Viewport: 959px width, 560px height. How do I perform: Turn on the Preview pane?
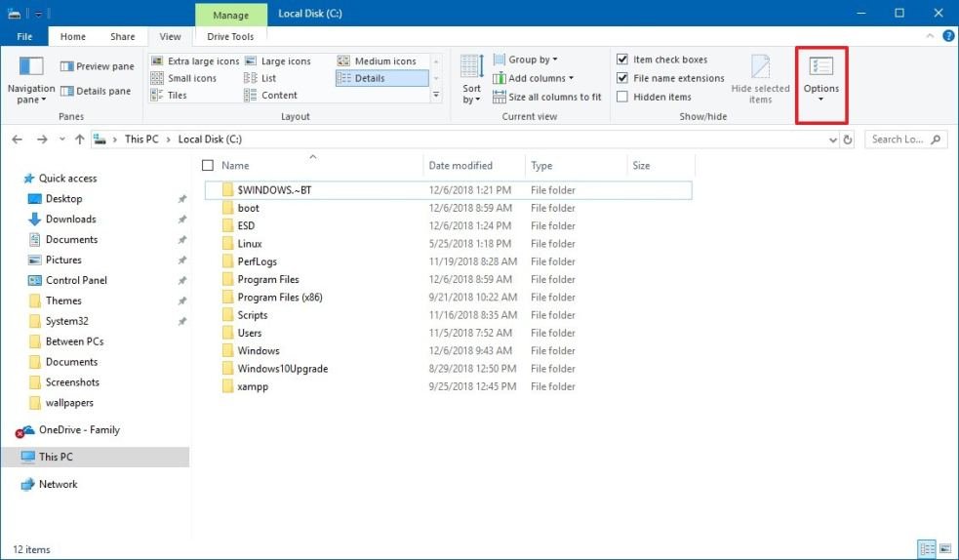point(98,66)
